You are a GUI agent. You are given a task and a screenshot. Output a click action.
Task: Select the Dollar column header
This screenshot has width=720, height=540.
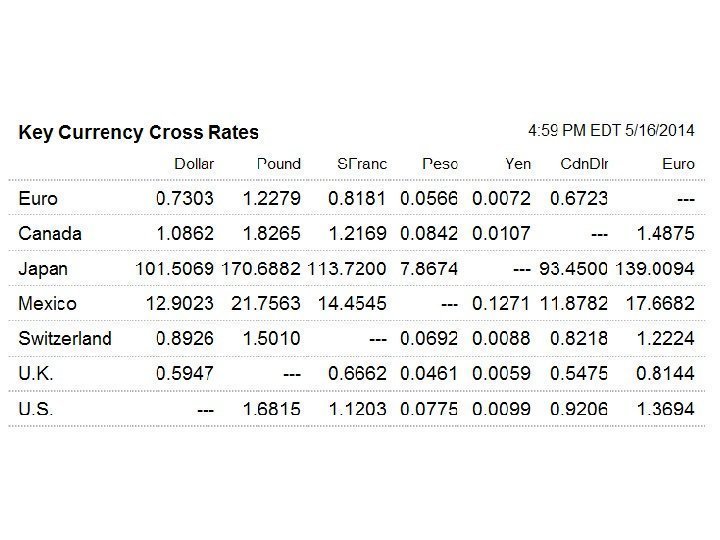pos(194,164)
